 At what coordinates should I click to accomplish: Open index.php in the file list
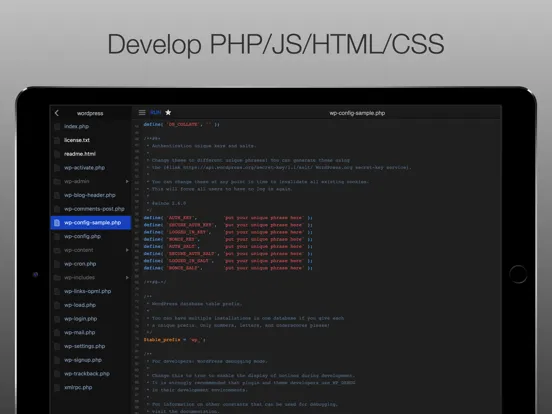(x=91, y=126)
